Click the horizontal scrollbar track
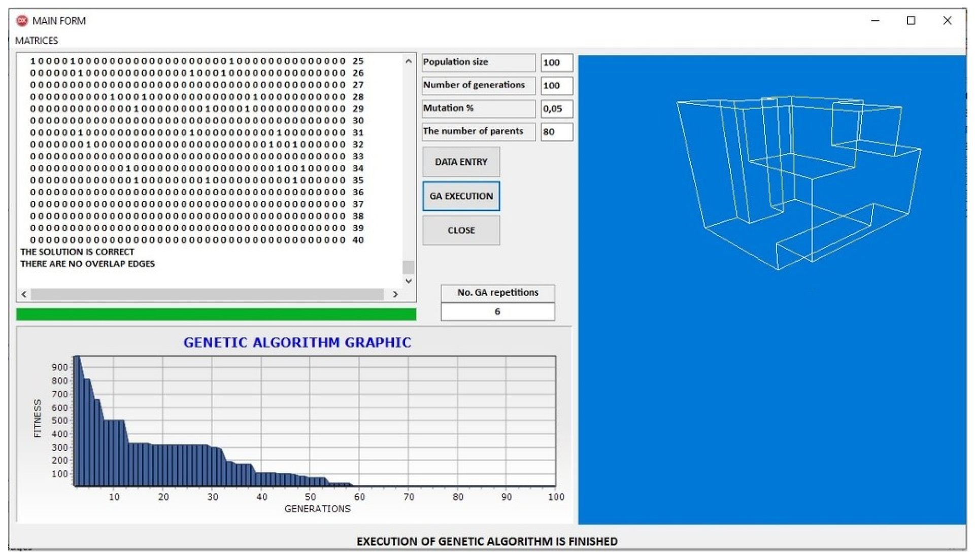This screenshot has height=560, width=975. (x=207, y=294)
